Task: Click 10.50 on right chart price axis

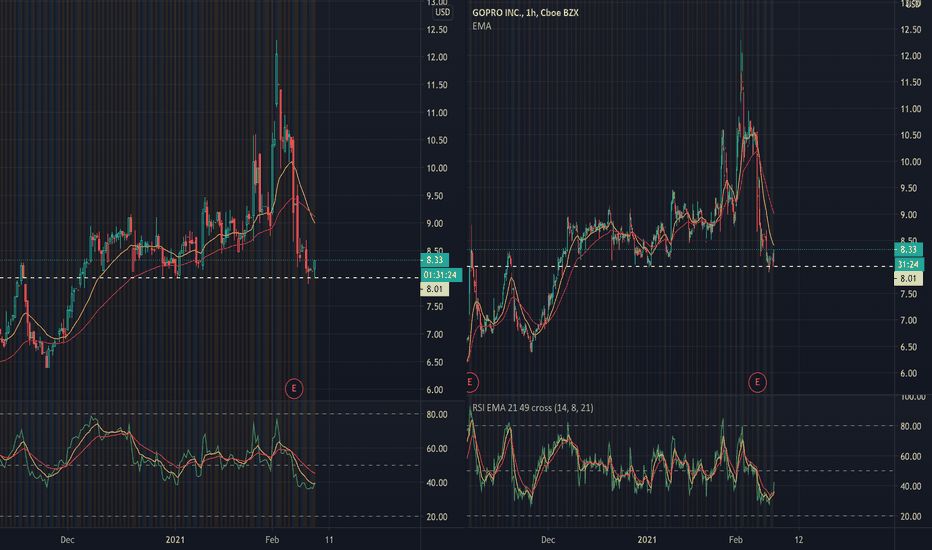Action: coord(911,136)
